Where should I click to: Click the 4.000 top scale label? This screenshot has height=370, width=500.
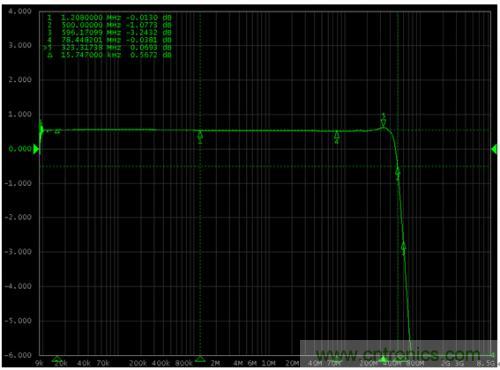(20, 11)
